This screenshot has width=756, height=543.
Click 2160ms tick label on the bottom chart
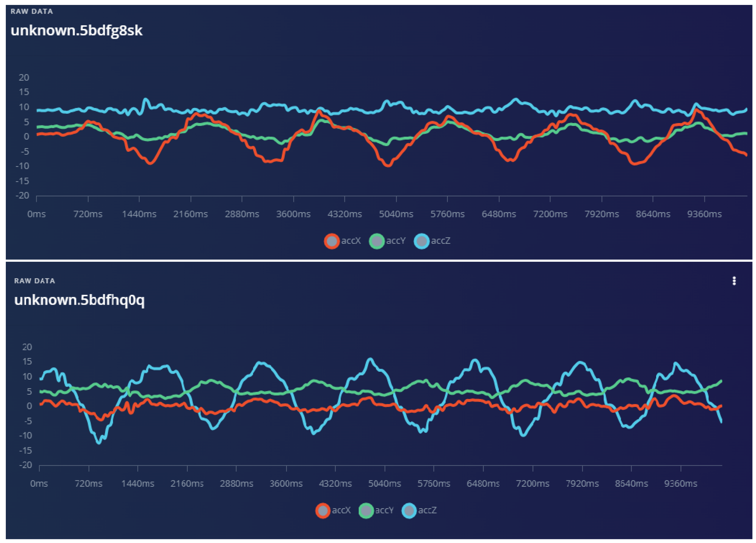187,483
